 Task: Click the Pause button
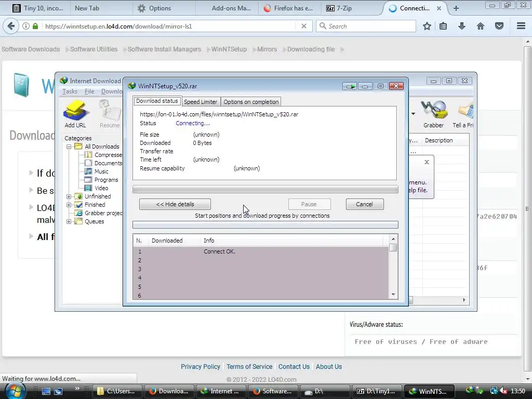(309, 204)
